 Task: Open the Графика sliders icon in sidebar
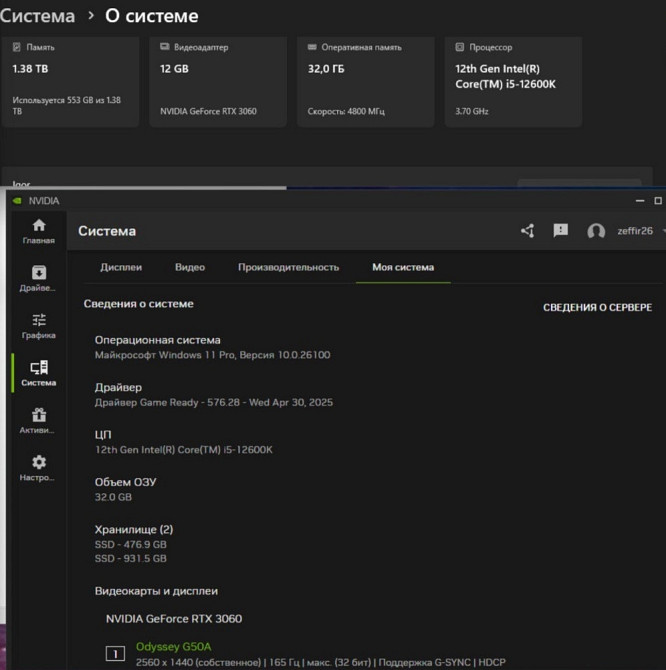point(39,320)
